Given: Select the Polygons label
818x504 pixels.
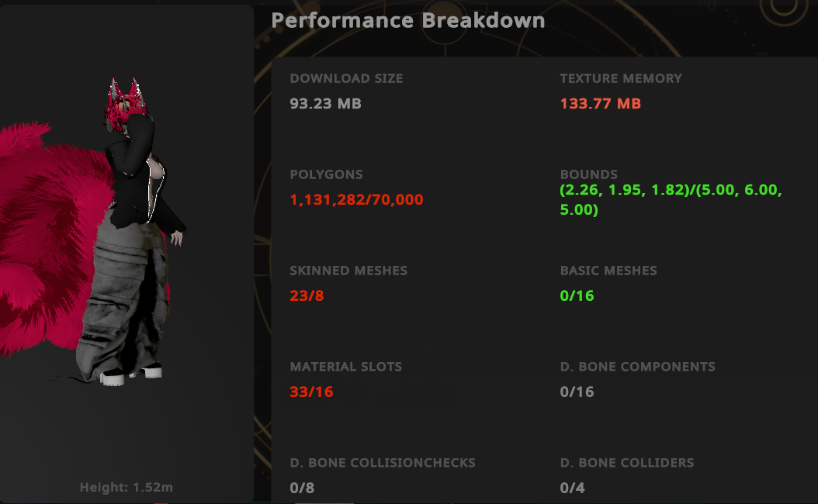Looking at the screenshot, I should pos(326,174).
